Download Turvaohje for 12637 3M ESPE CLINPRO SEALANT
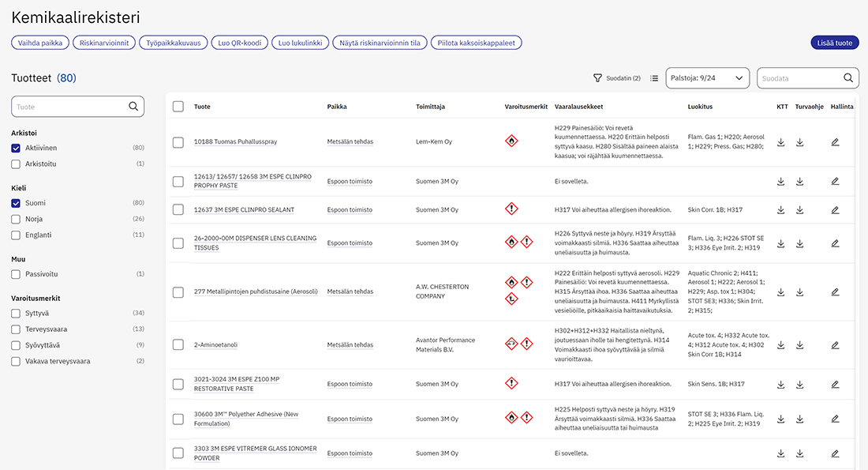 800,210
